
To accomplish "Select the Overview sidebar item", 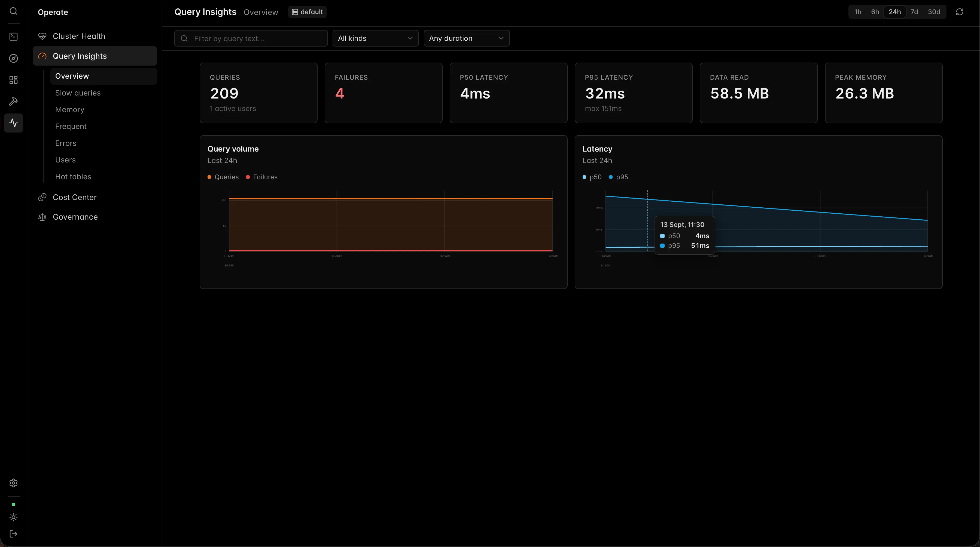I will click(104, 76).
